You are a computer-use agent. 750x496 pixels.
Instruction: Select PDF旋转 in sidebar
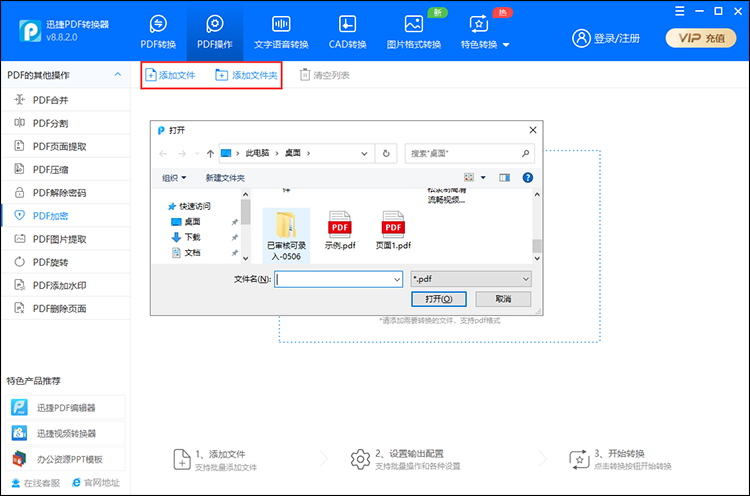66,262
